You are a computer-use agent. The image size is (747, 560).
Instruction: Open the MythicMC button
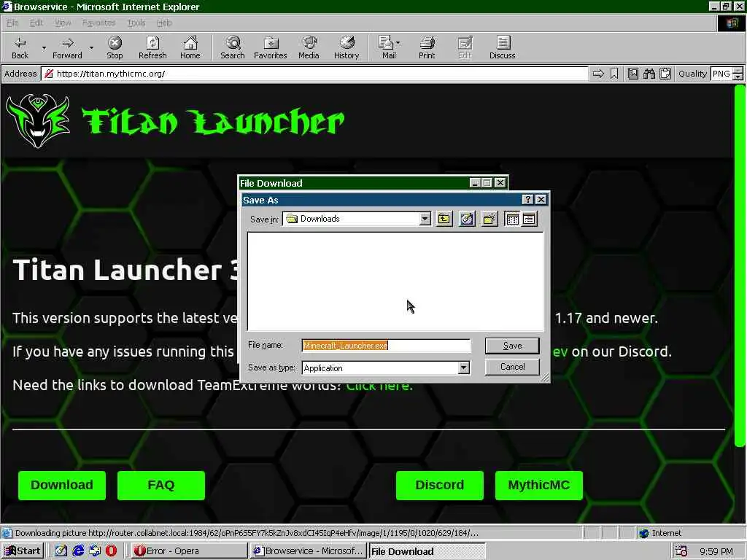coord(539,485)
